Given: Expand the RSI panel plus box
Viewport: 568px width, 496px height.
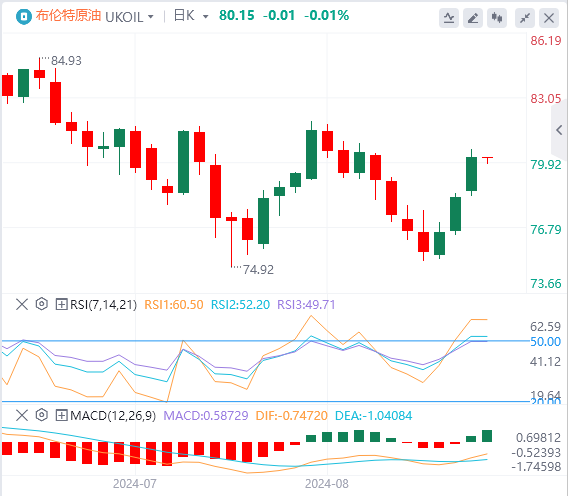Looking at the screenshot, I should (61, 304).
